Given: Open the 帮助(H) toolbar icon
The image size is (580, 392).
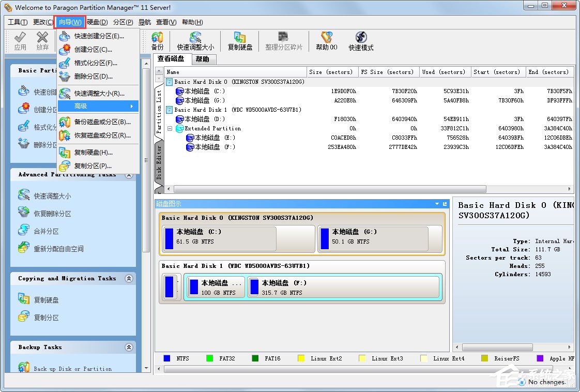Looking at the screenshot, I should (x=327, y=41).
